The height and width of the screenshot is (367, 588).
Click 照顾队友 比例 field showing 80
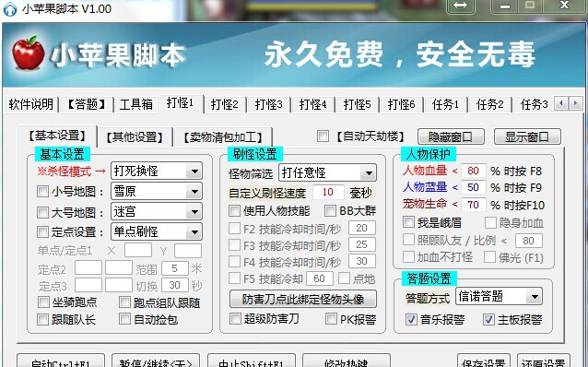528,241
